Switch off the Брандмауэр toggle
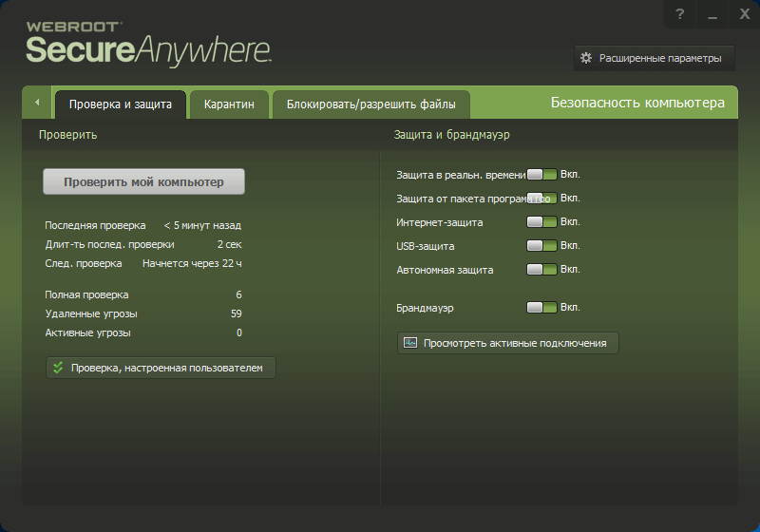Screen dimensions: 760x532 [x=541, y=307]
